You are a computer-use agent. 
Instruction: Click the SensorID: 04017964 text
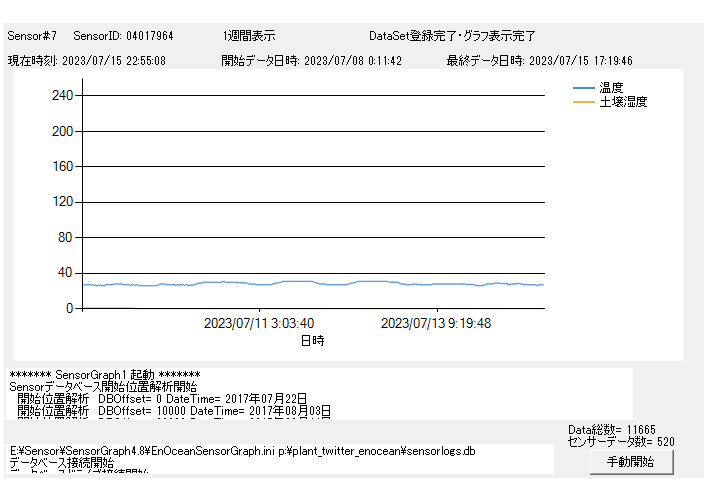123,36
